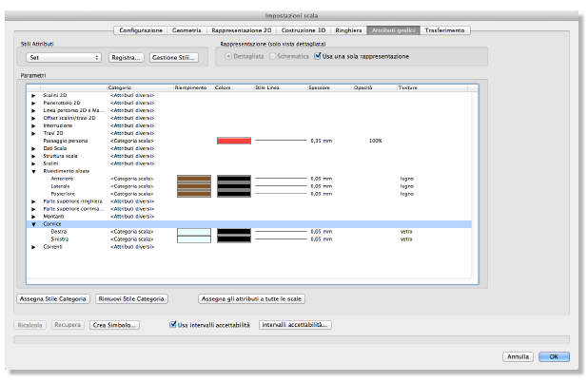Select the Sinistra row under Cornice
Image resolution: width=588 pixels, height=382 pixels.
pos(249,239)
